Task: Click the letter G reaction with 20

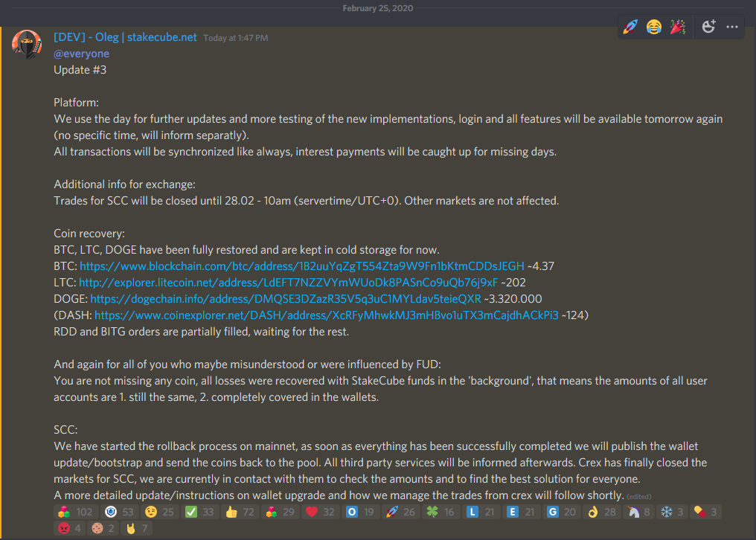Action: click(562, 512)
